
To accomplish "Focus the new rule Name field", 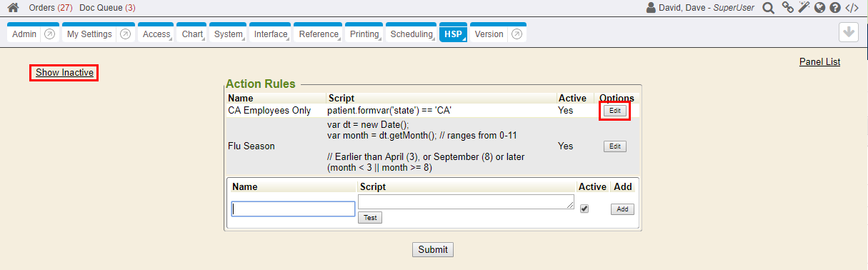I will (x=294, y=209).
